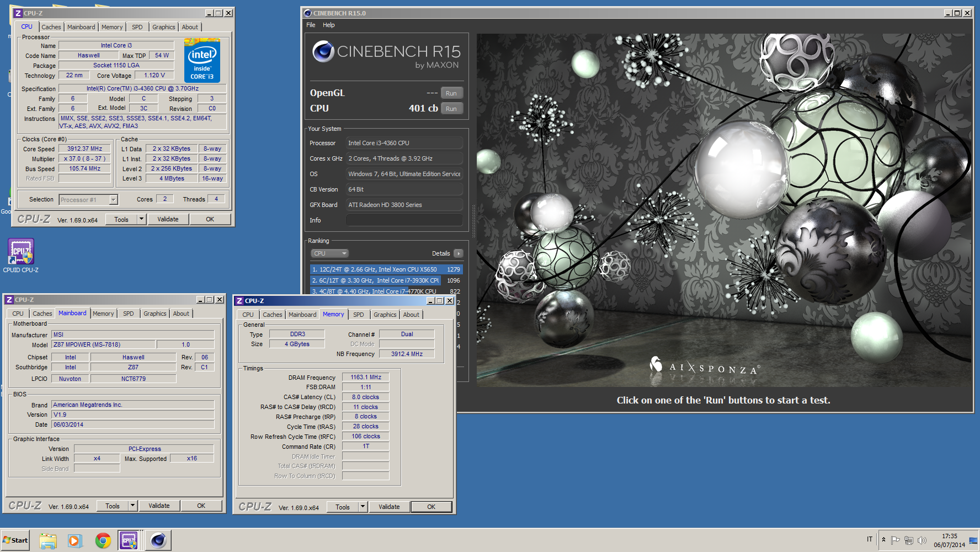This screenshot has width=980, height=552.
Task: Click the BIOS Date value 06/03/2014
Action: pos(133,424)
